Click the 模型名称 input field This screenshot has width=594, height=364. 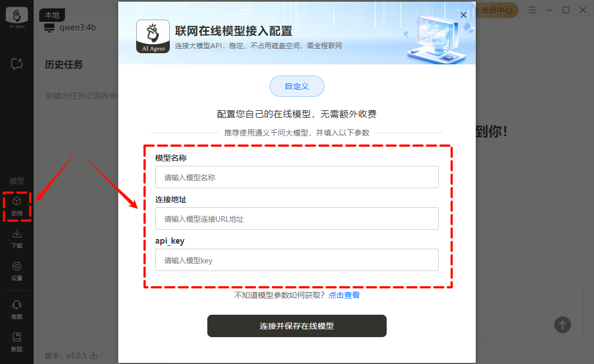point(296,177)
